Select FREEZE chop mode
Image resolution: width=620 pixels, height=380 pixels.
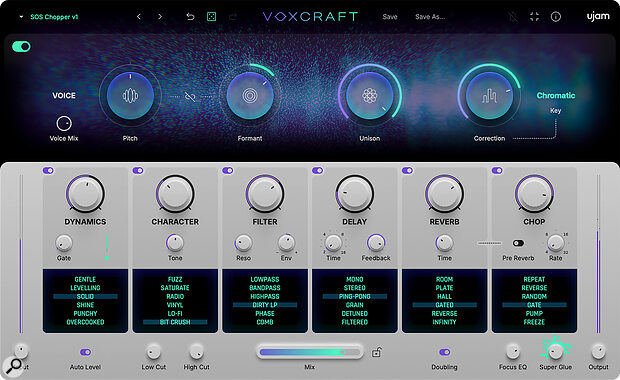534,322
